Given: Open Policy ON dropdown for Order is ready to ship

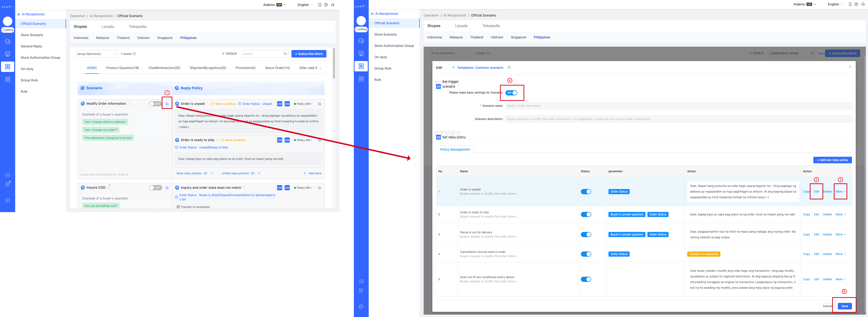Looking at the screenshot, I should [303, 140].
